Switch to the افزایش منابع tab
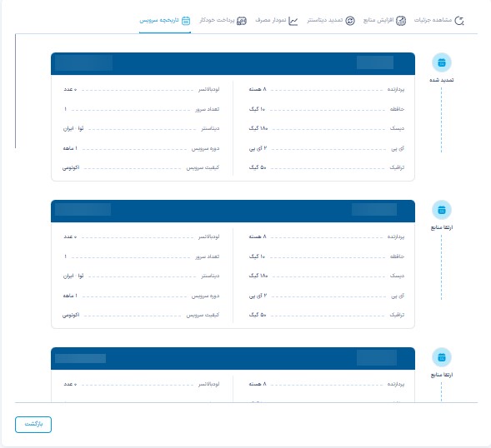Viewport: 491px width, 448px height. [x=378, y=20]
